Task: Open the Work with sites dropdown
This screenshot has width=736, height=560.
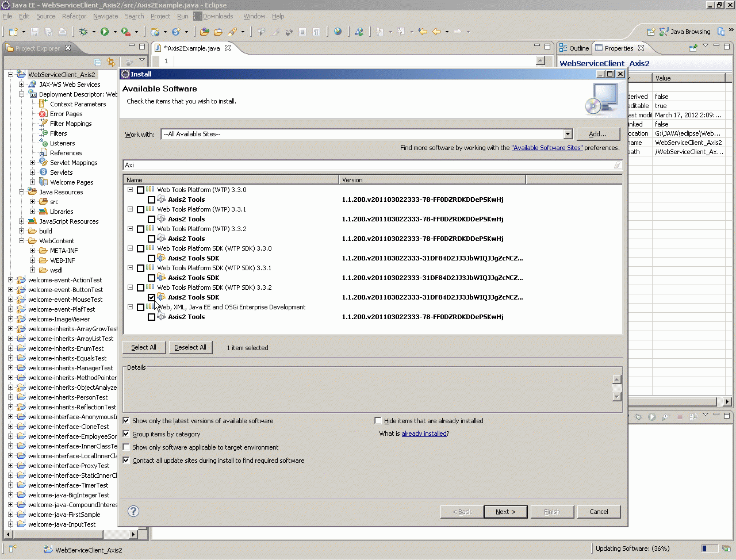Action: [568, 134]
